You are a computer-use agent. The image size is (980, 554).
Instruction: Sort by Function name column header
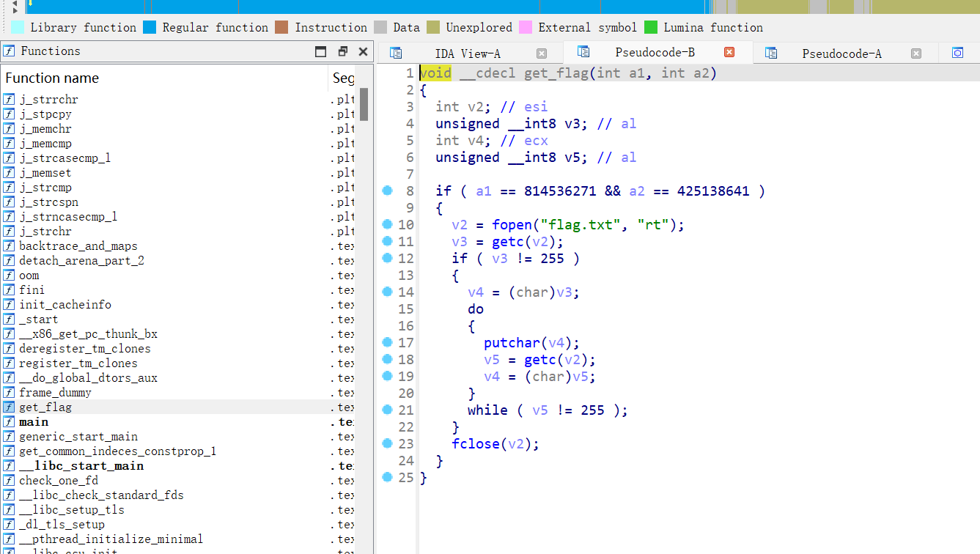click(x=166, y=78)
